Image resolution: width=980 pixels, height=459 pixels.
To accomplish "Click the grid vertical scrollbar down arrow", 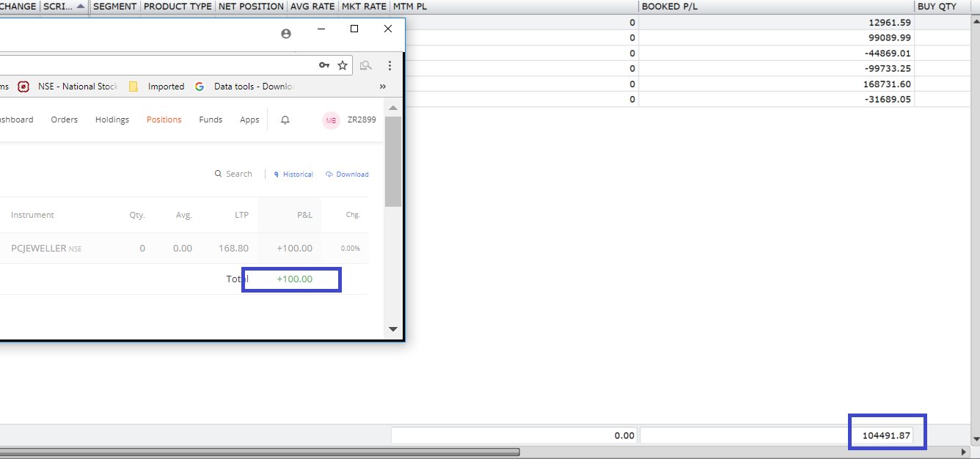I will coord(975,439).
